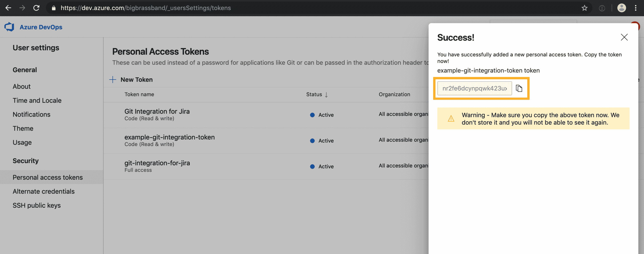
Task: Open Time and Locale settings
Action: (37, 100)
